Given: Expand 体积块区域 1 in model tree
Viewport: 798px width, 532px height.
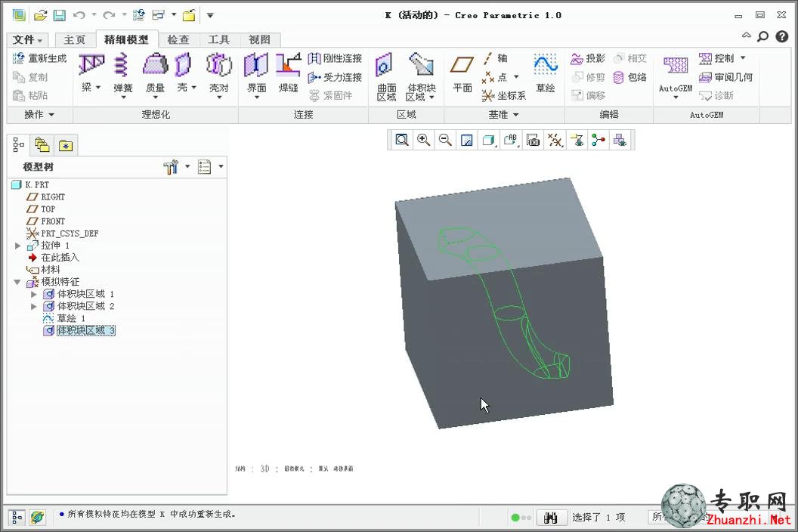Looking at the screenshot, I should point(33,294).
